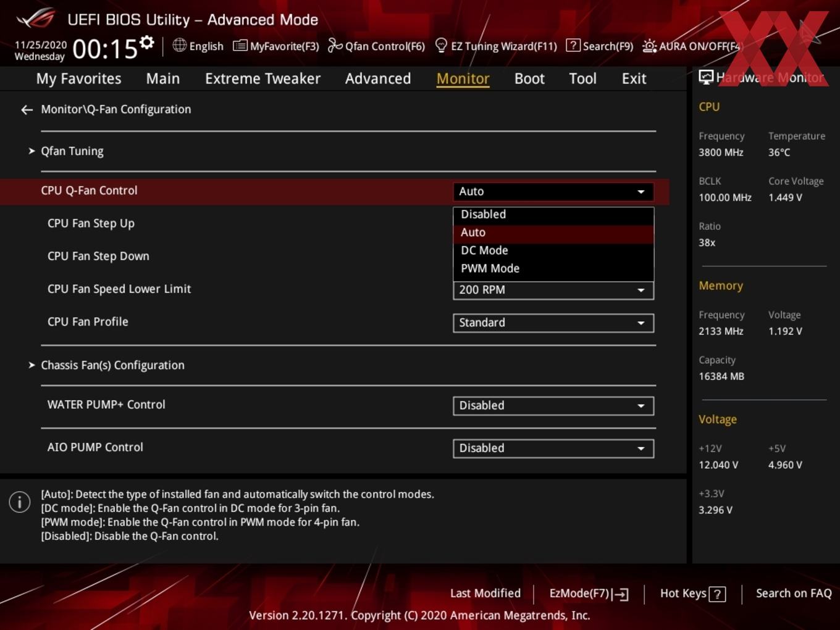Screen dimensions: 840x630
Task: Click the Hardware Monitor screen icon
Action: coord(706,77)
